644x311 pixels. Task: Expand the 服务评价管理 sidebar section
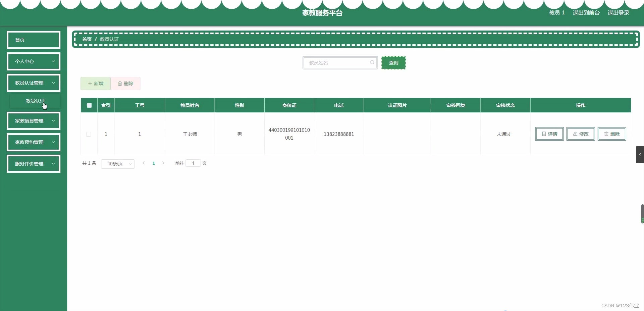click(x=33, y=164)
